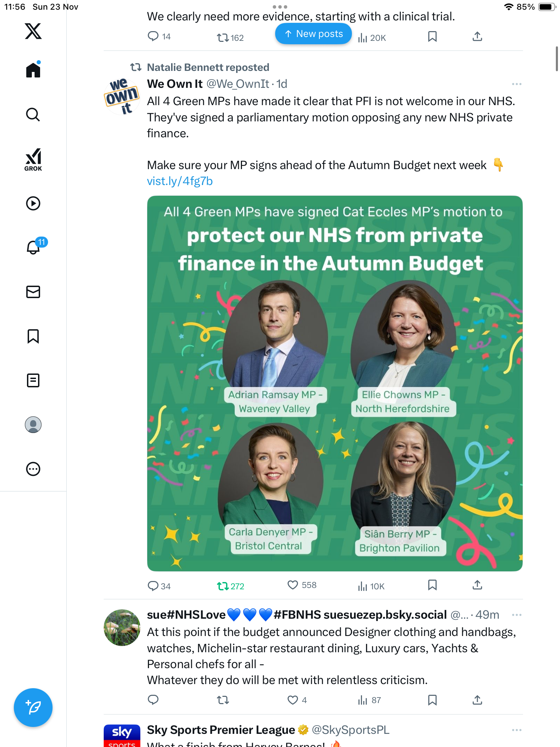
Task: Open the Grok assistant
Action: (x=33, y=160)
